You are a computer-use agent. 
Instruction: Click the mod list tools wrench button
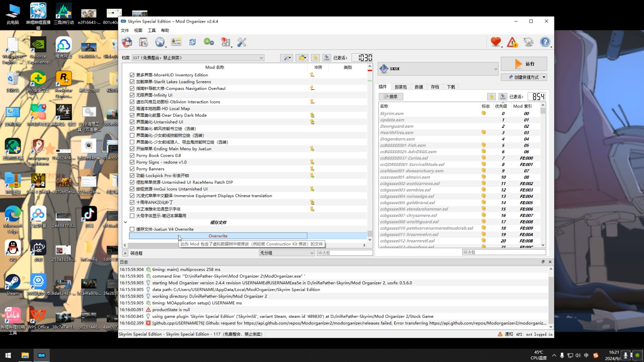(287, 58)
